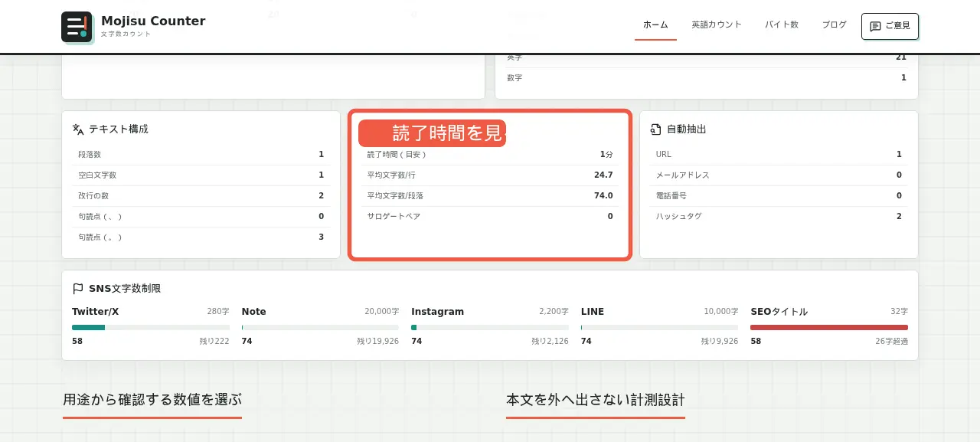Click the Mojisu Counter site title
This screenshot has height=442, width=980.
point(153,21)
